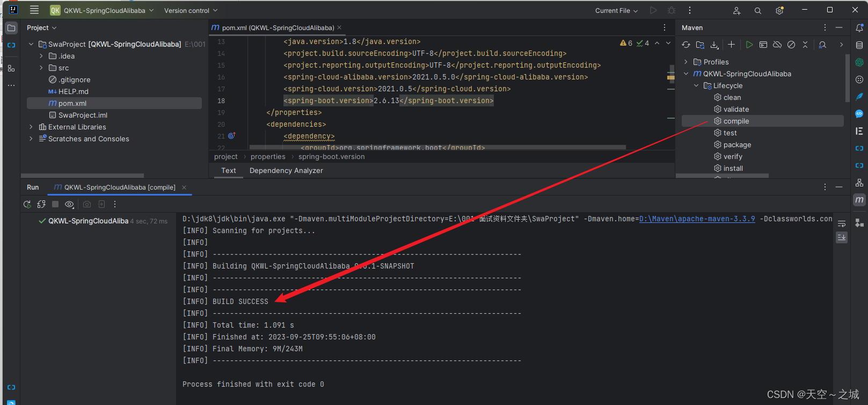868x405 pixels.
Task: Open Structure tool window icon
Action: point(11,68)
